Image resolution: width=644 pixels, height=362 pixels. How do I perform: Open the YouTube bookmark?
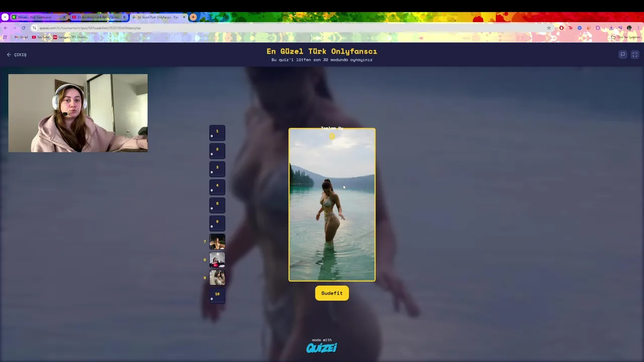pos(41,37)
